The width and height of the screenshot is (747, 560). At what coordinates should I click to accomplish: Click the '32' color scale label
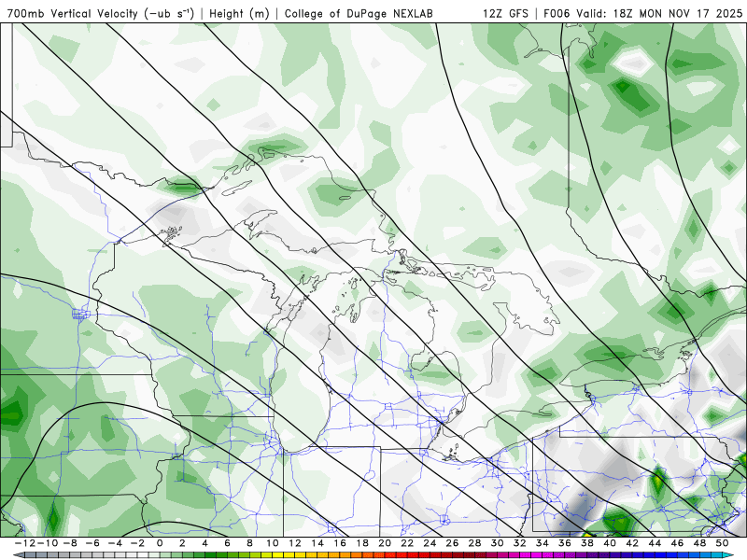520,543
